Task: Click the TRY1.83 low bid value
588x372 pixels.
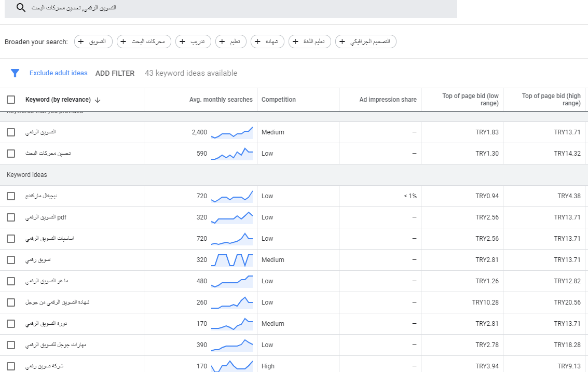Action: (487, 132)
